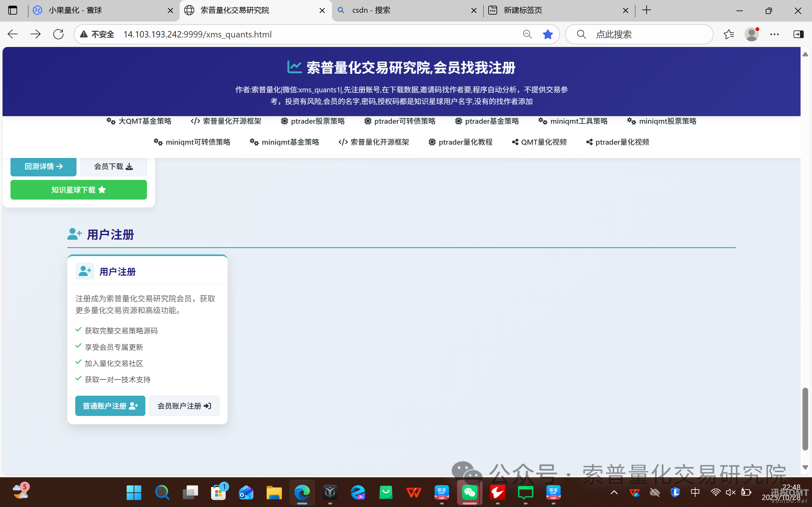
Task: Click the green 知识星球下载 button
Action: pyautogui.click(x=78, y=189)
